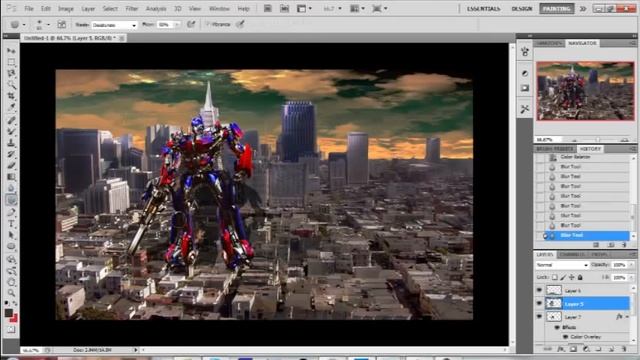
Task: Select the Eyedropper tool
Action: pyautogui.click(x=11, y=107)
